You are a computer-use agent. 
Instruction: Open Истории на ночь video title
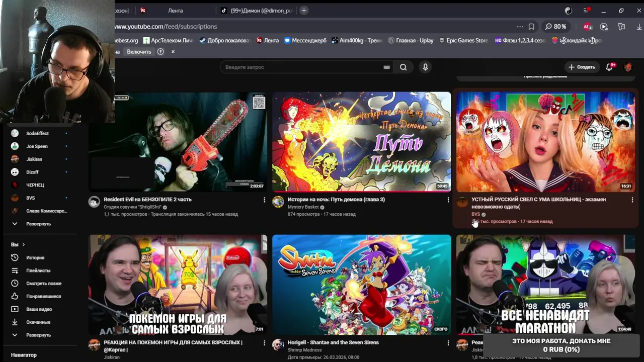[336, 200]
